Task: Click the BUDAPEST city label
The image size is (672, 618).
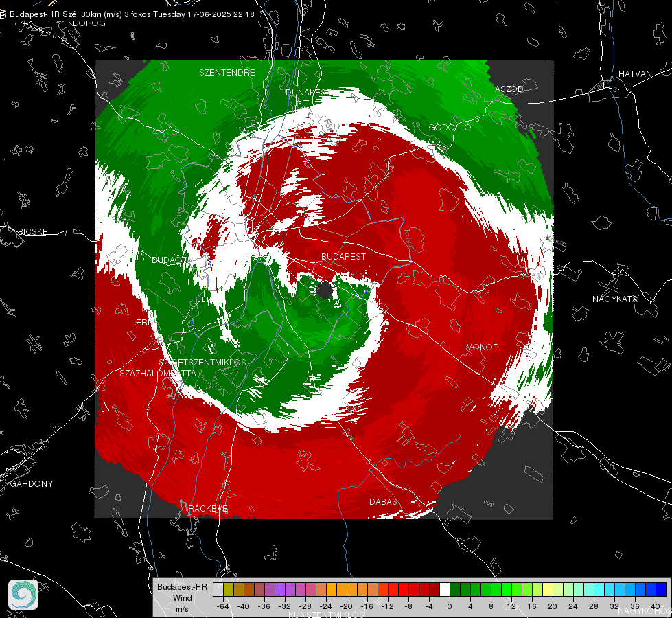Action: pos(343,256)
